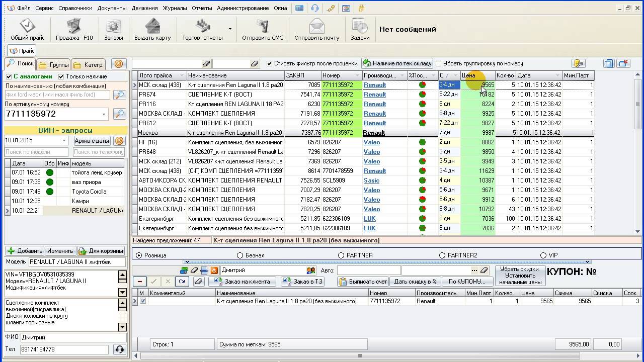Click the coins icon at top right of grid
Image resolution: width=644 pixels, height=362 pixels.
[x=578, y=63]
